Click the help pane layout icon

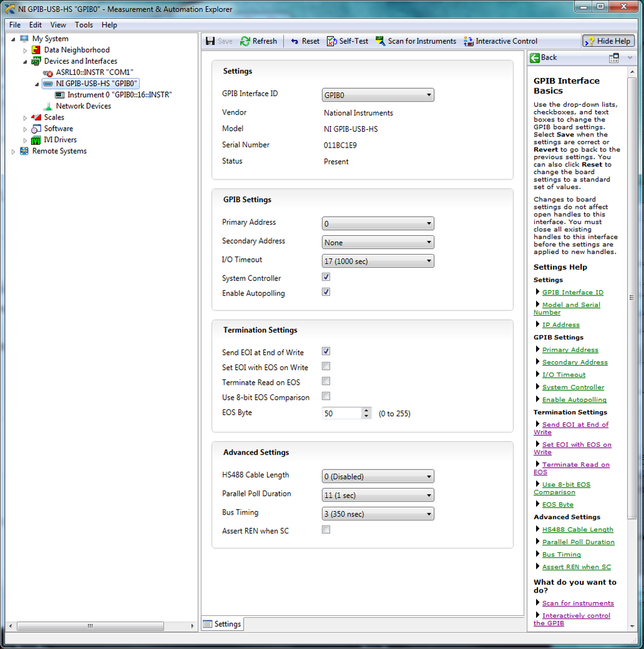(x=613, y=58)
